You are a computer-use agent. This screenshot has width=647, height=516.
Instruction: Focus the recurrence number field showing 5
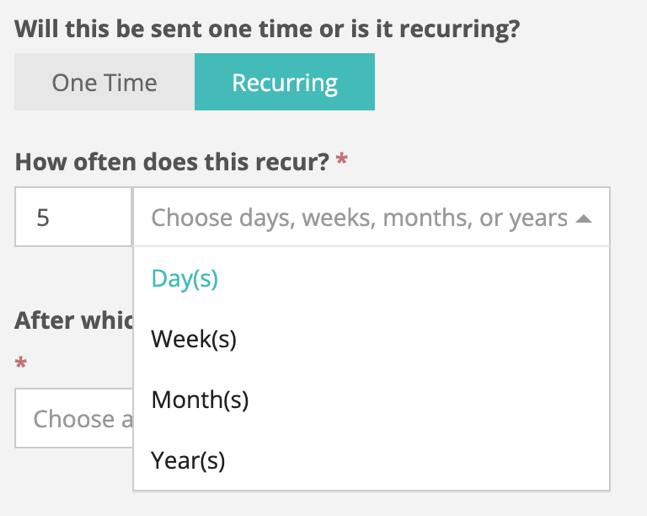point(72,217)
